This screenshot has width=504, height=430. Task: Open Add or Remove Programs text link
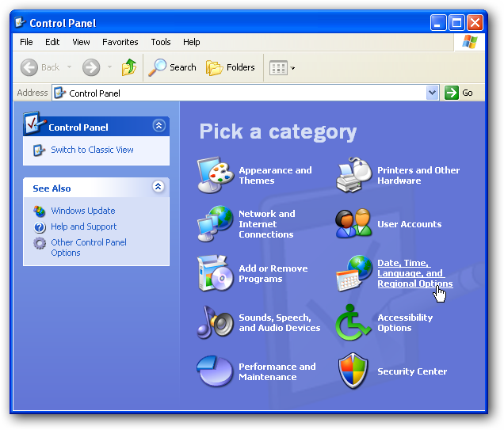pos(273,273)
